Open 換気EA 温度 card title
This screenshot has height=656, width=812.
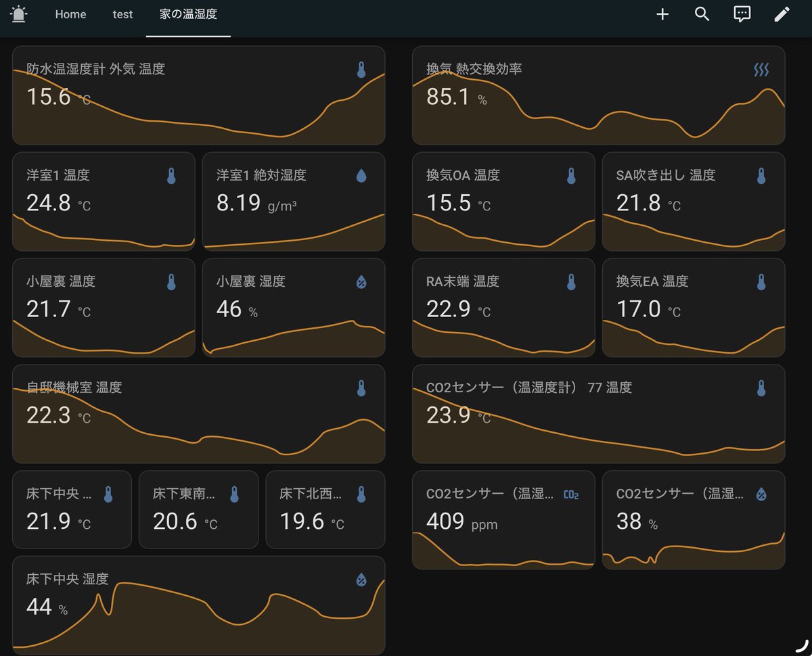click(652, 281)
